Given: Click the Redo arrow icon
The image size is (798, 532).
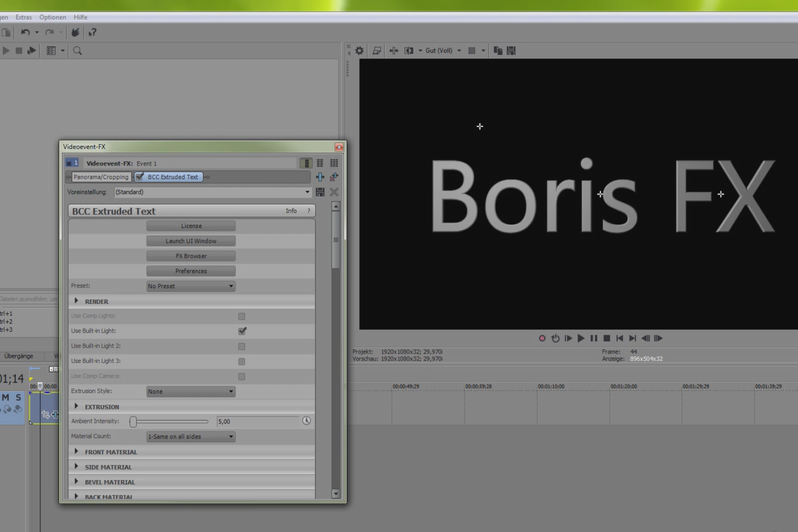Looking at the screenshot, I should click(49, 32).
